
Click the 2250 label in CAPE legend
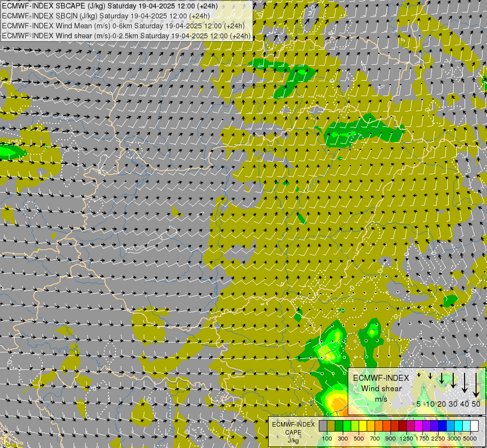pyautogui.click(x=438, y=439)
